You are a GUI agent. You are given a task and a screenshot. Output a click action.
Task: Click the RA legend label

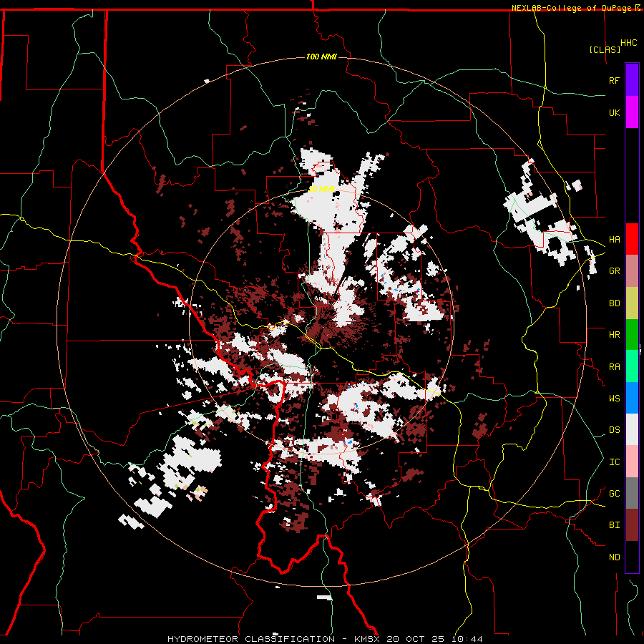(x=614, y=367)
